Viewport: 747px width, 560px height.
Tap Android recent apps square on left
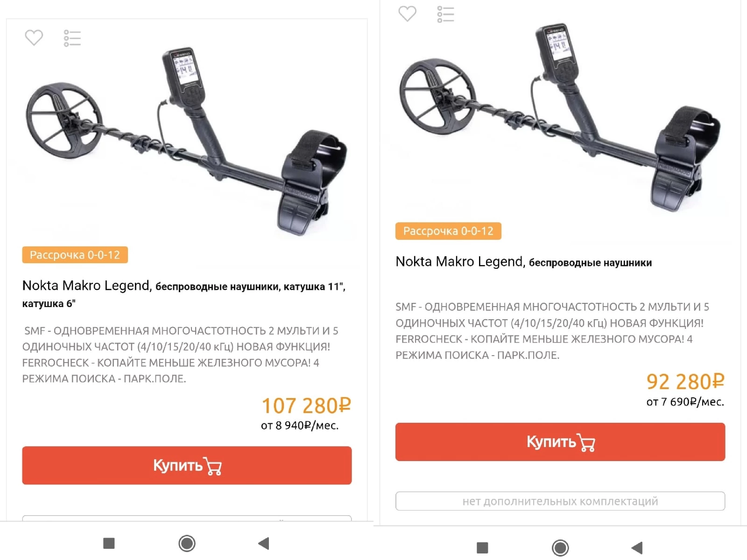click(109, 543)
